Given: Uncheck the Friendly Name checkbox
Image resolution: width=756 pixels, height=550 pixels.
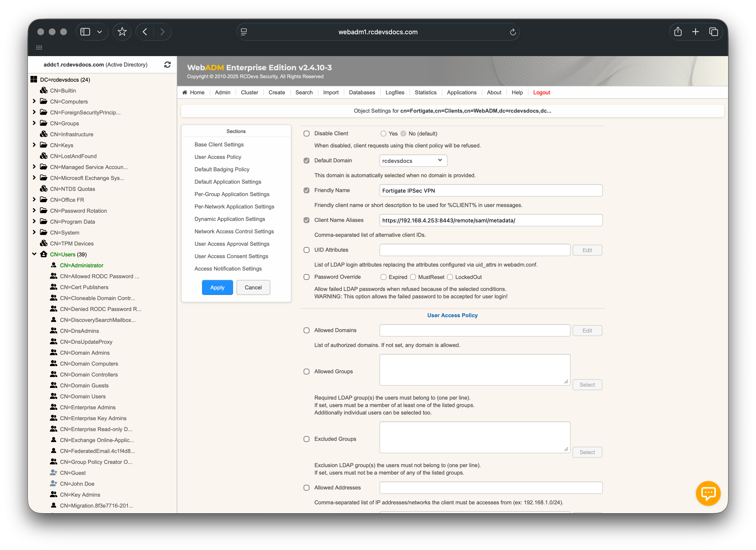Looking at the screenshot, I should 306,190.
